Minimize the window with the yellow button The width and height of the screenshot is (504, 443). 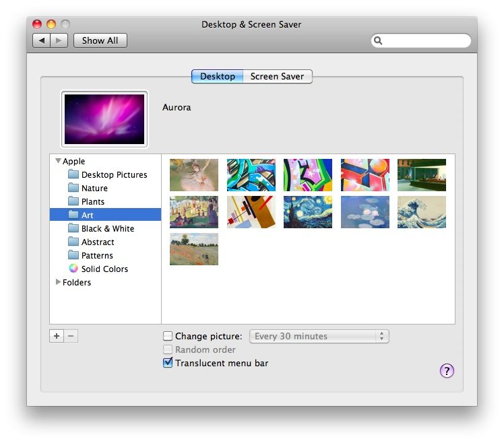pyautogui.click(x=51, y=24)
